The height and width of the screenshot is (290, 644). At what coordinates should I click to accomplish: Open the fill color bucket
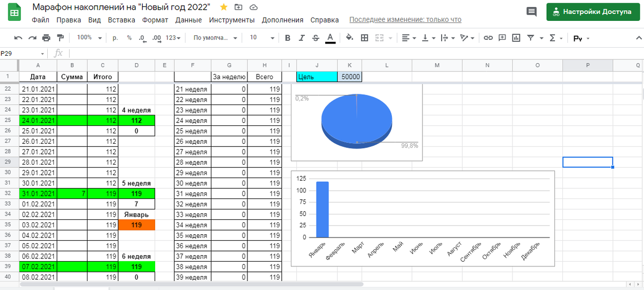pyautogui.click(x=350, y=38)
